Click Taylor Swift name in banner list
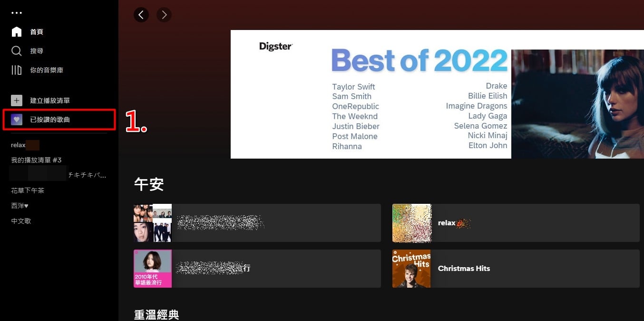Screen dimensions: 644x321 coord(353,87)
